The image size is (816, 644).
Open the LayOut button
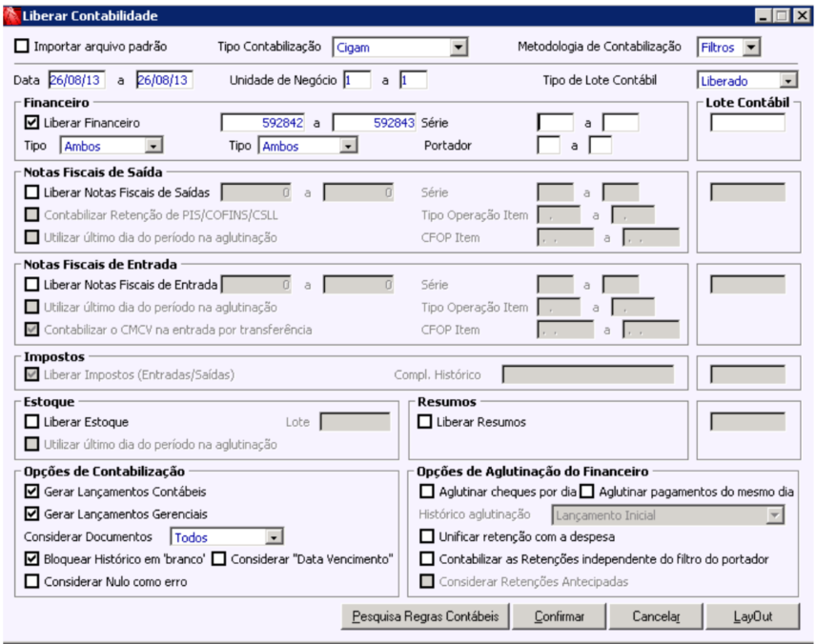click(752, 616)
